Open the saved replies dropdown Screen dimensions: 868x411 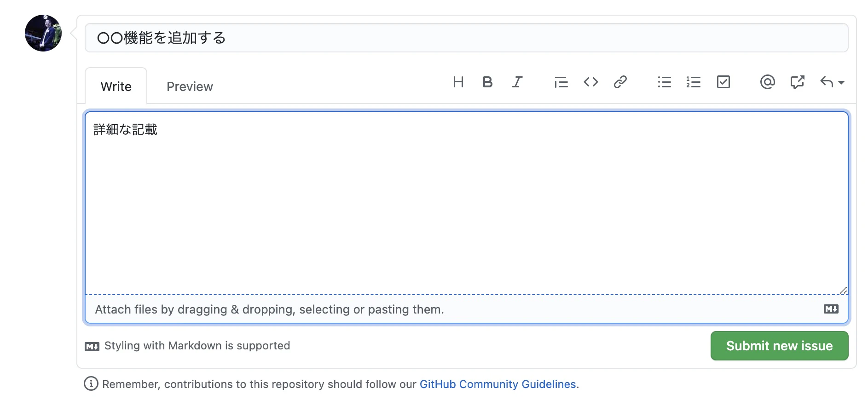(832, 82)
